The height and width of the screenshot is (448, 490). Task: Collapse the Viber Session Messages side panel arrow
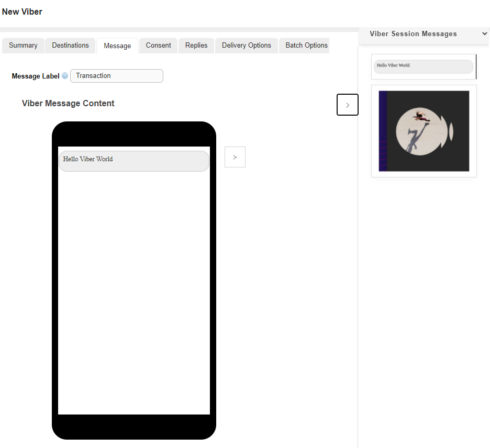(348, 105)
